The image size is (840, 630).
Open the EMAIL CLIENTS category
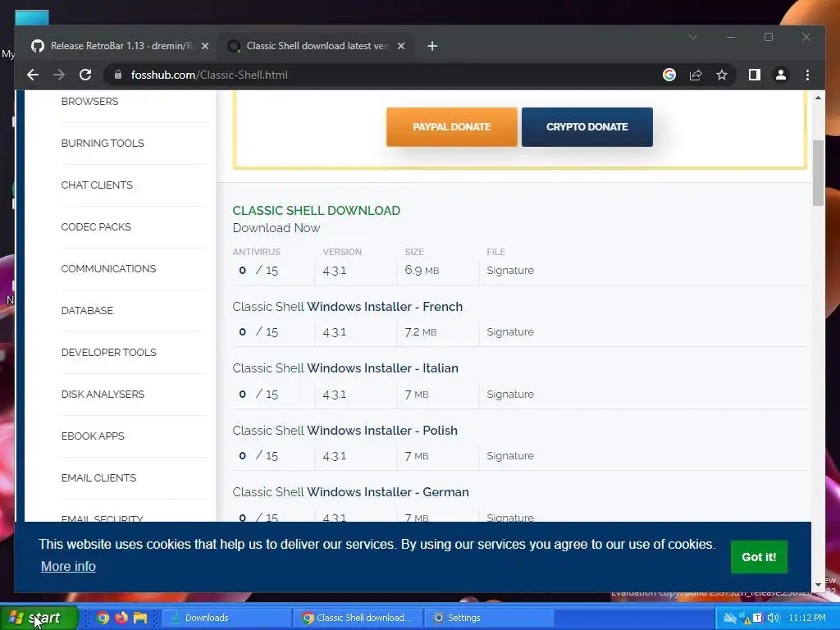(98, 477)
